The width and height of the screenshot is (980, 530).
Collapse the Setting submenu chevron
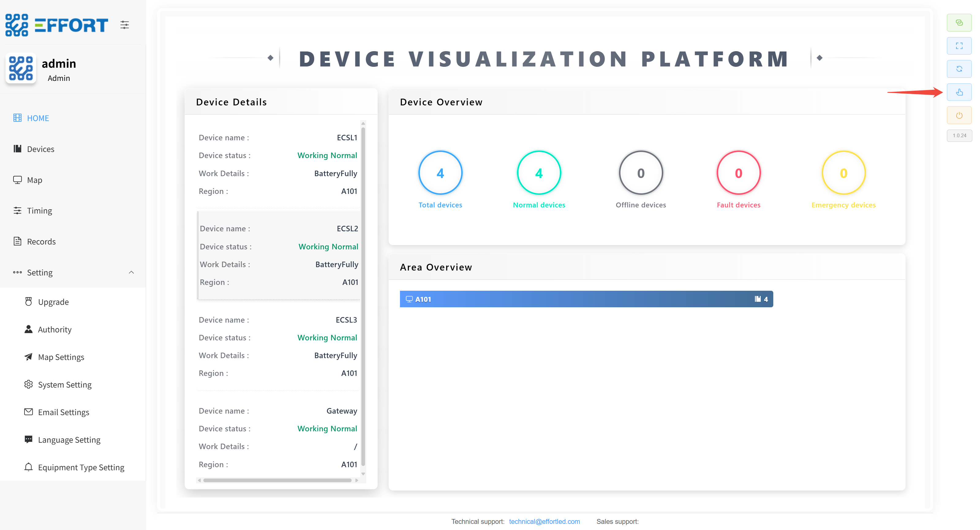click(x=131, y=272)
